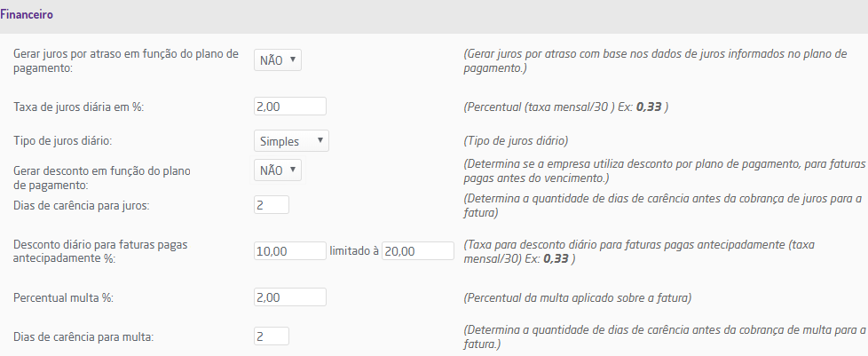Focus the 'Percentual multa %' input field

pyautogui.click(x=290, y=297)
